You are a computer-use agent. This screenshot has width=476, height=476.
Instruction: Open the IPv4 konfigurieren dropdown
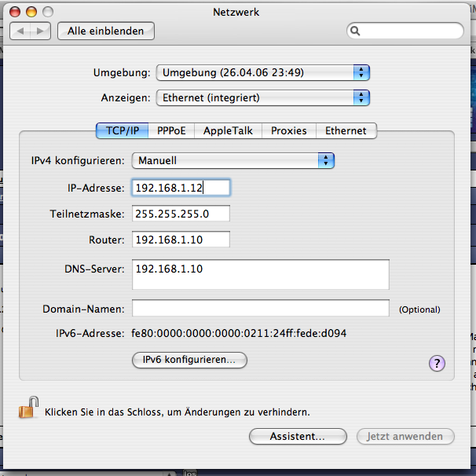[x=233, y=160]
